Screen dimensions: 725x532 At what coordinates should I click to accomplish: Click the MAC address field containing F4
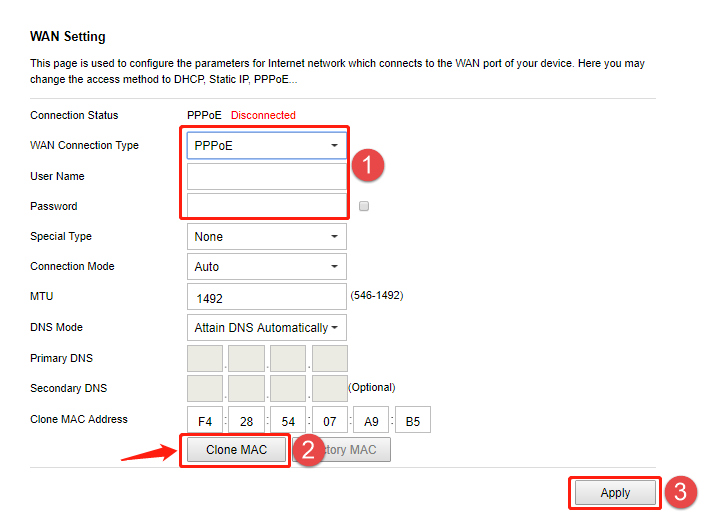tap(205, 420)
